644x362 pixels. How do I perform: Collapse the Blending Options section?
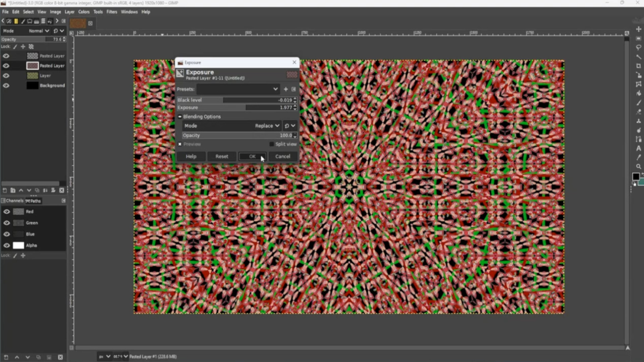(x=180, y=117)
